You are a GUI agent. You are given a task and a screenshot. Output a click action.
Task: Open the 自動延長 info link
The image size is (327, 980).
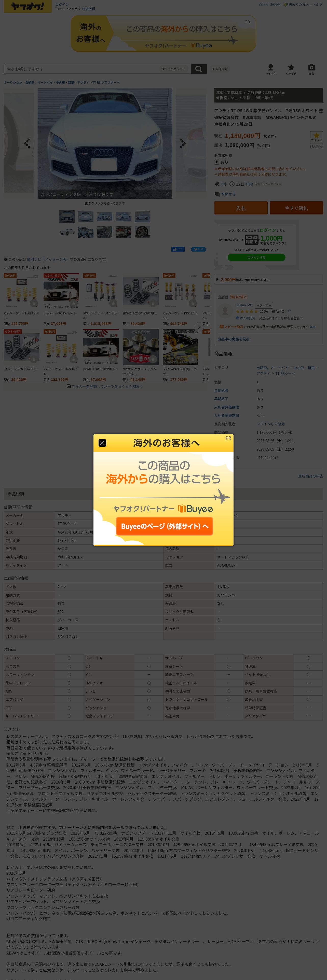(x=221, y=390)
